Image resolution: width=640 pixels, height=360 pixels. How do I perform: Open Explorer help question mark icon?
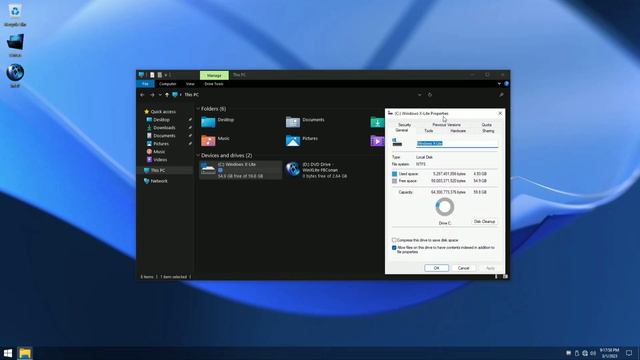click(x=507, y=84)
